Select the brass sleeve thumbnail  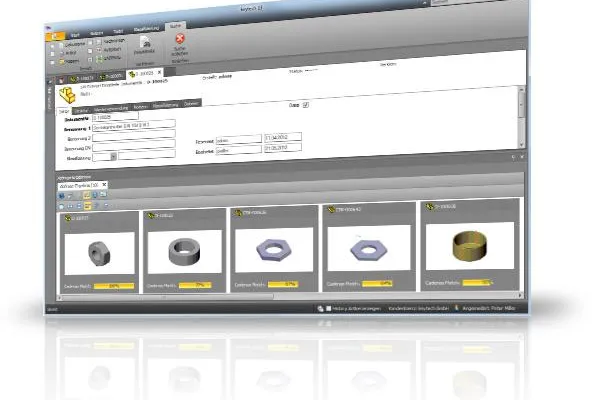(470, 246)
